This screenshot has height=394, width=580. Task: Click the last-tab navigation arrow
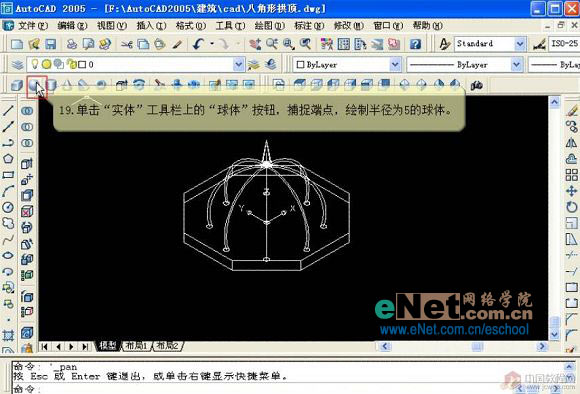(85, 347)
